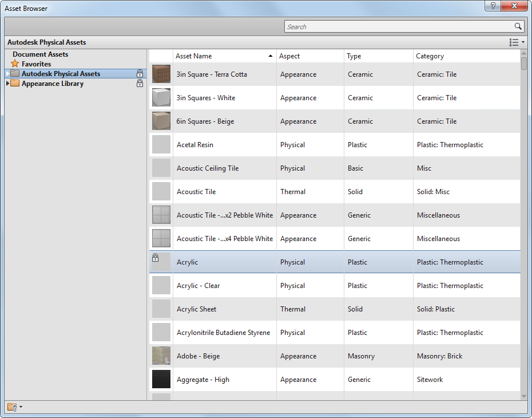
Task: Sort by the Asset Name column header
Action: click(225, 56)
